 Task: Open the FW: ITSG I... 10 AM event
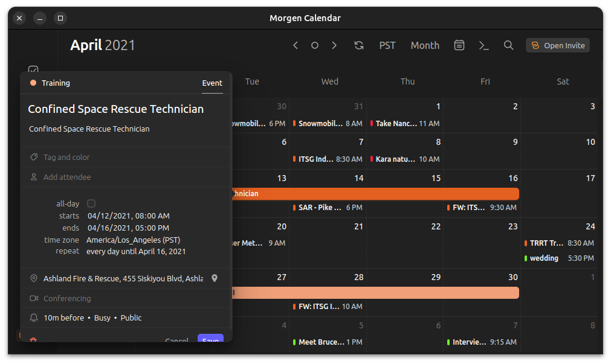pos(328,307)
